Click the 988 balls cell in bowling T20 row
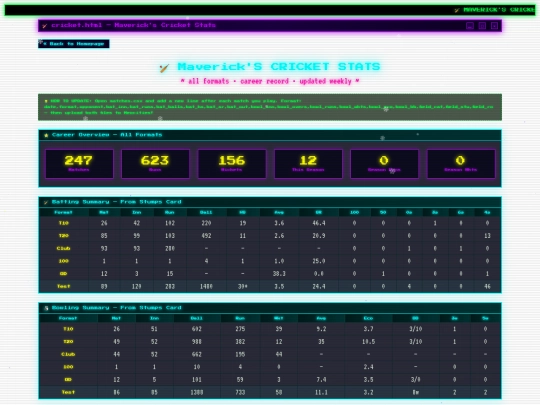This screenshot has width=540, height=405. pyautogui.click(x=197, y=342)
